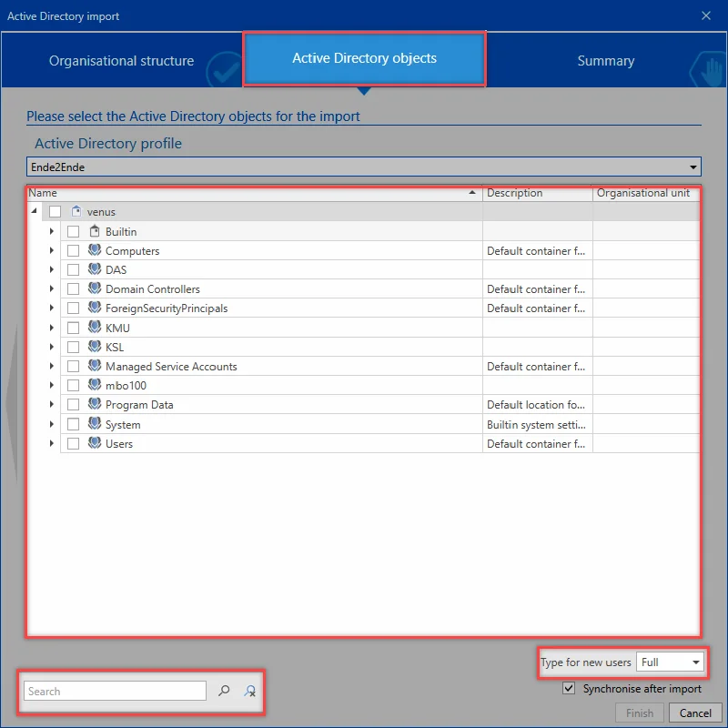Tick the KSL checkbox
The width and height of the screenshot is (728, 728).
(73, 347)
